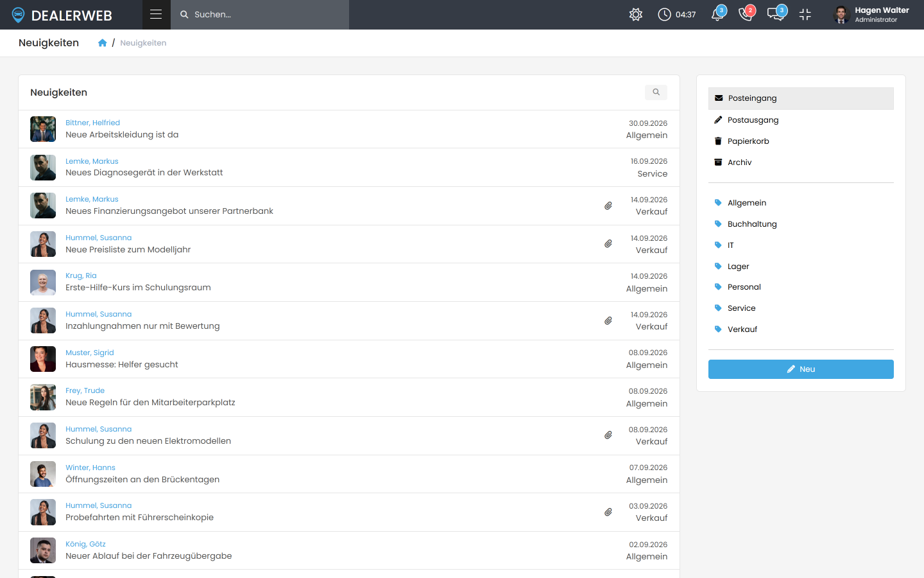Click the home breadcrumb icon

point(102,43)
